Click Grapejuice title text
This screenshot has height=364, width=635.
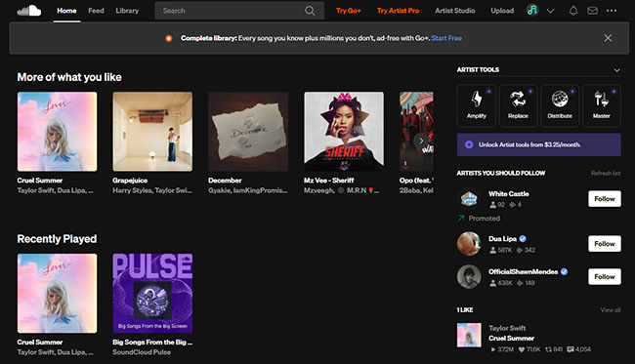(130, 181)
